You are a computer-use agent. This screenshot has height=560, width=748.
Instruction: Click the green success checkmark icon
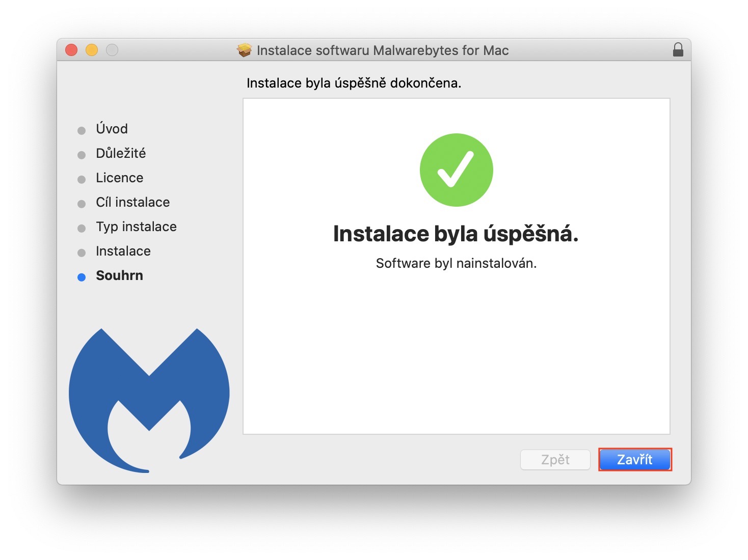click(x=456, y=170)
